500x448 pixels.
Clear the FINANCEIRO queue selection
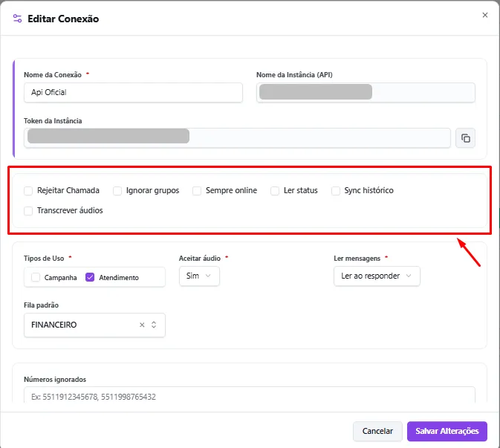click(x=142, y=325)
